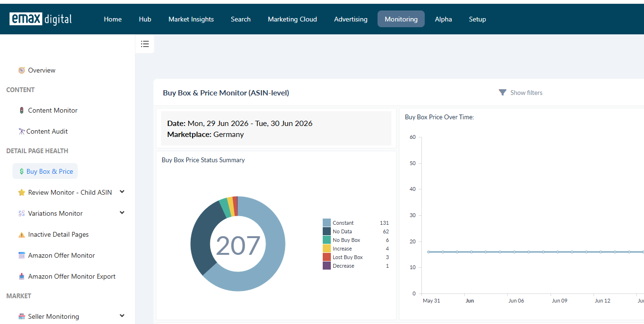
Task: Click the filter funnel icon
Action: coord(502,93)
